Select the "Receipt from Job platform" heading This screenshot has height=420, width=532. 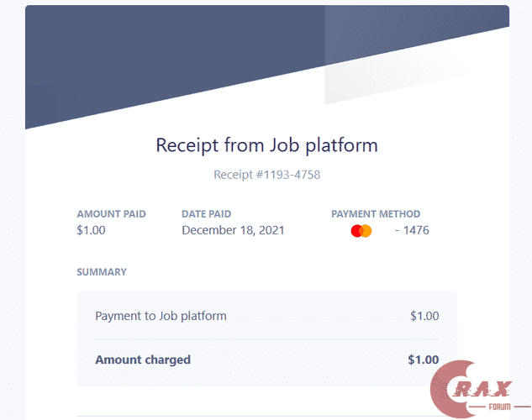click(266, 144)
